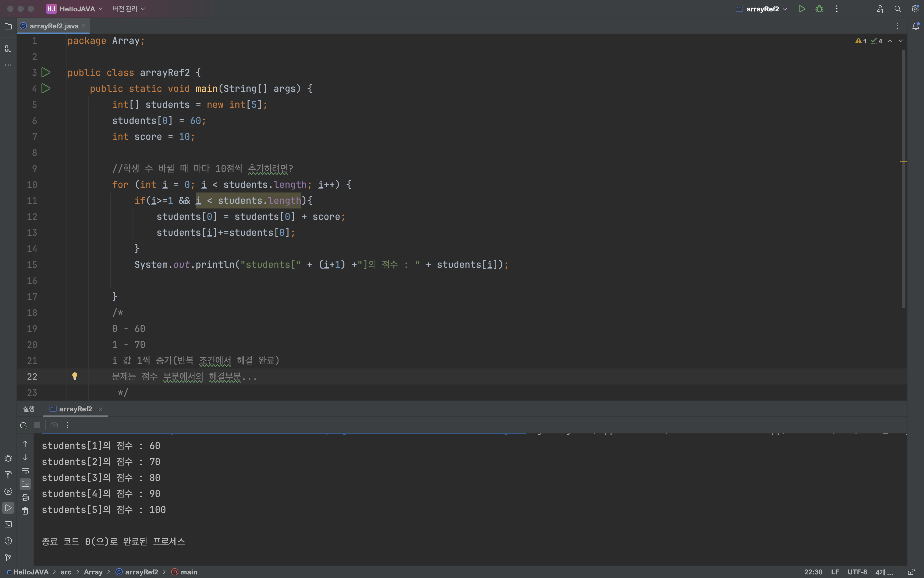Open the Services tool window icon
The height and width of the screenshot is (578, 924).
click(x=8, y=491)
